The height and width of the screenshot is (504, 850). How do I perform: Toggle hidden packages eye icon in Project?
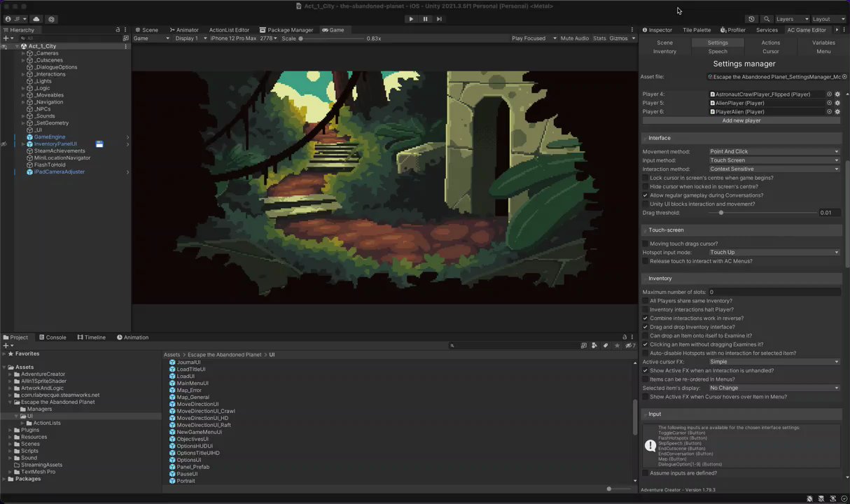tap(629, 345)
